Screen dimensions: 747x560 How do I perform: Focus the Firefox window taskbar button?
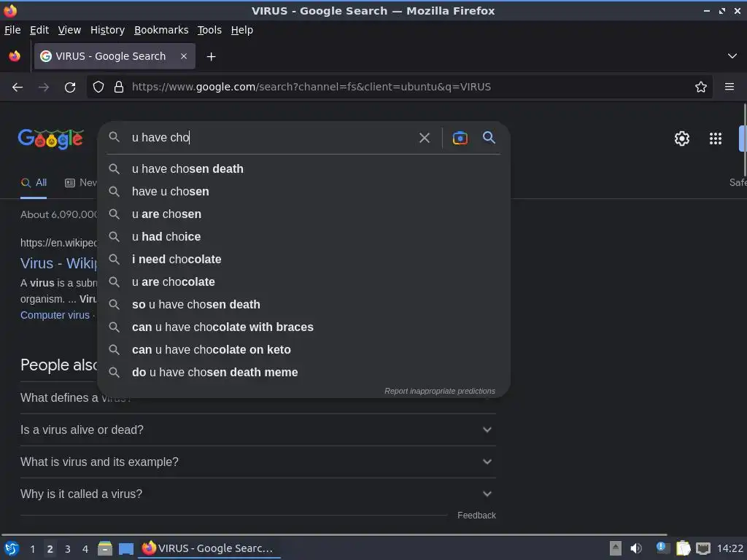pyautogui.click(x=209, y=548)
